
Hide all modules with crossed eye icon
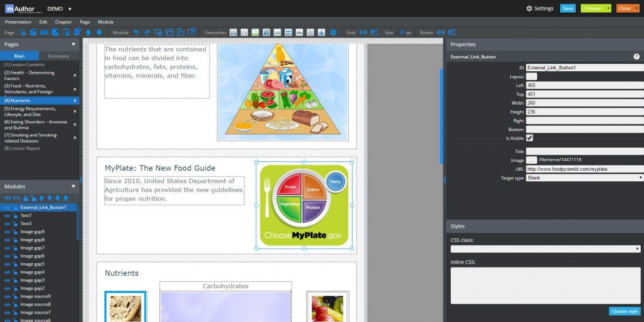point(16,198)
